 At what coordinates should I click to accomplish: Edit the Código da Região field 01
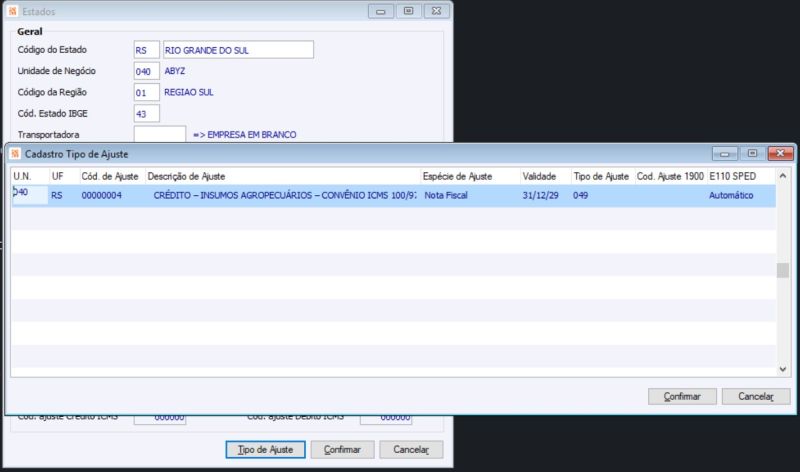[x=146, y=92]
